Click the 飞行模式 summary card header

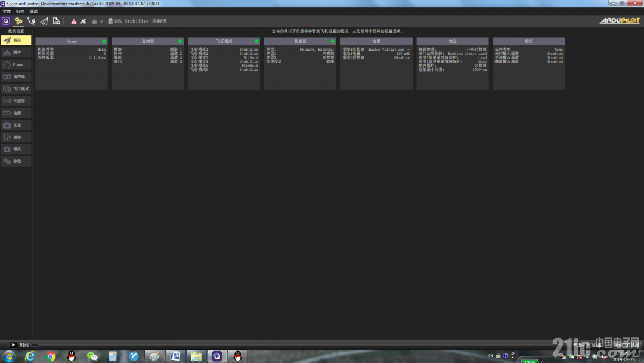pos(224,42)
